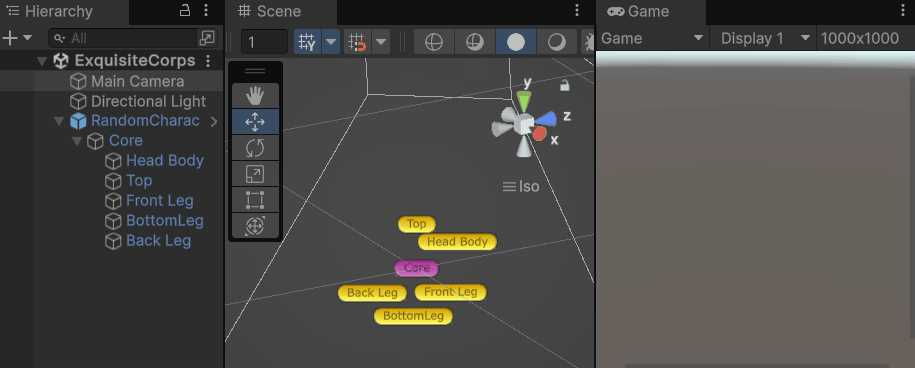Select the Rotate tool
Image resolution: width=915 pixels, height=368 pixels.
[255, 148]
